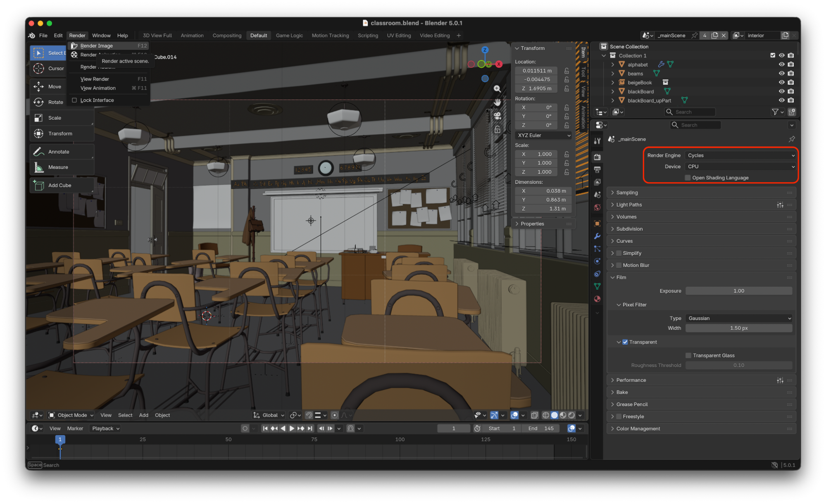The height and width of the screenshot is (504, 826).
Task: Click the Rotate tool icon
Action: pos(38,102)
